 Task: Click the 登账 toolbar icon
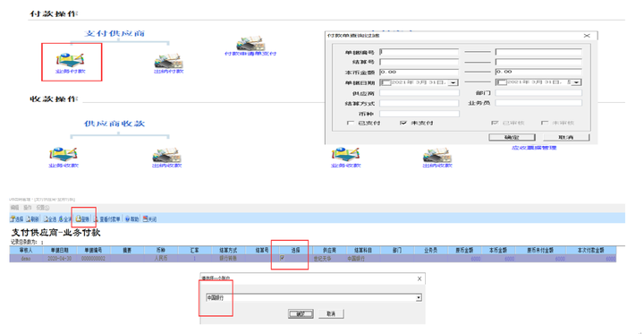(x=83, y=219)
